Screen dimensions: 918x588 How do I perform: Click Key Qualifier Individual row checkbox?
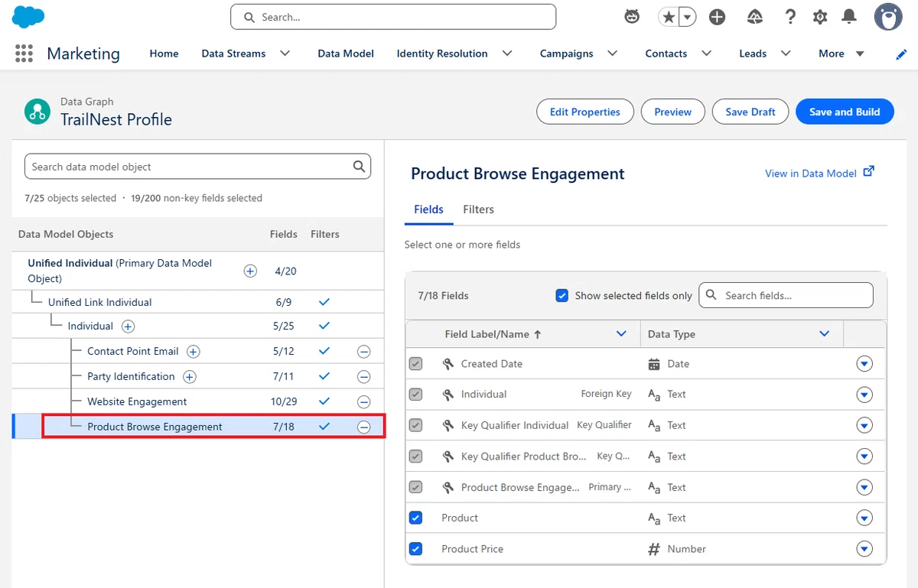click(415, 425)
